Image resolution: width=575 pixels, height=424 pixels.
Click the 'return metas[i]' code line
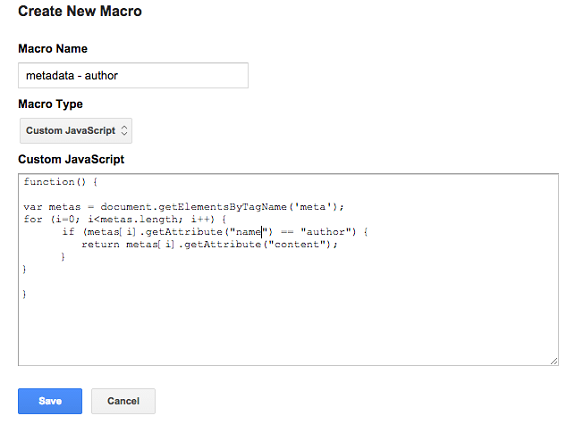tap(209, 244)
